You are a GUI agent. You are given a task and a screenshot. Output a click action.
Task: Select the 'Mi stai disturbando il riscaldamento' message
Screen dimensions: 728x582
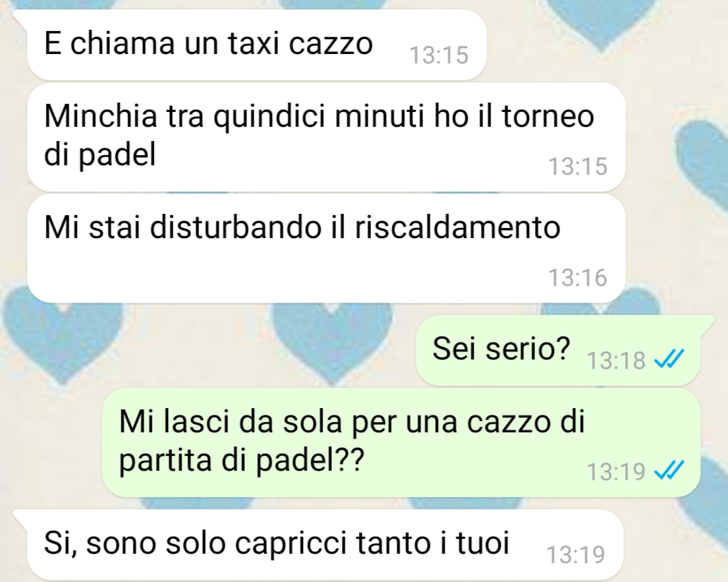tap(327, 248)
